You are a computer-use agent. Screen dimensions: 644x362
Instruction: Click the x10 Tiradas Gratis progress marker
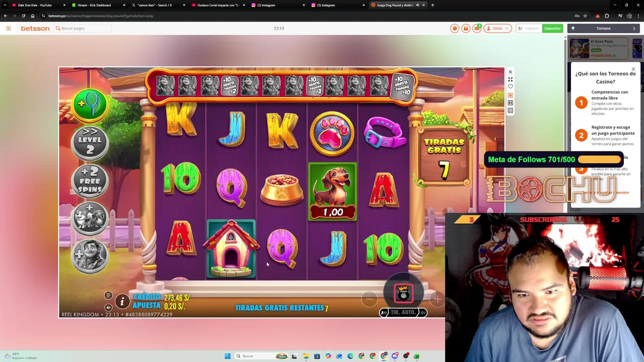coord(403,86)
